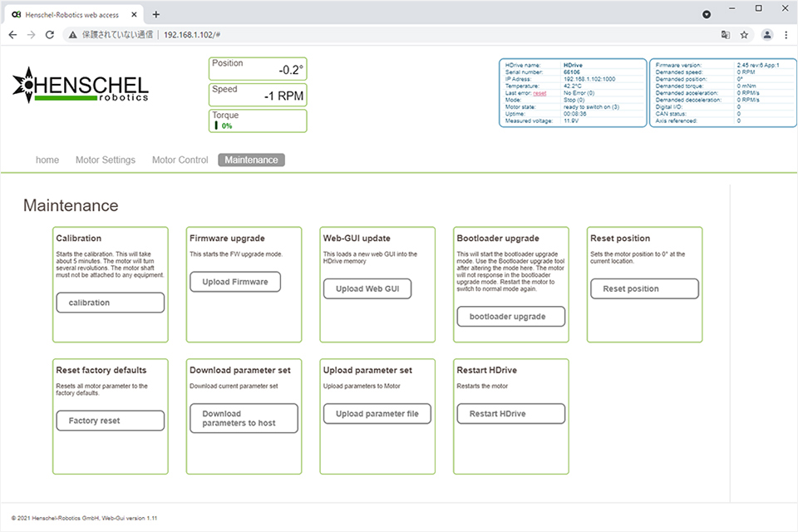Start the calibration button
Screen dimensions: 798x532
tap(111, 303)
